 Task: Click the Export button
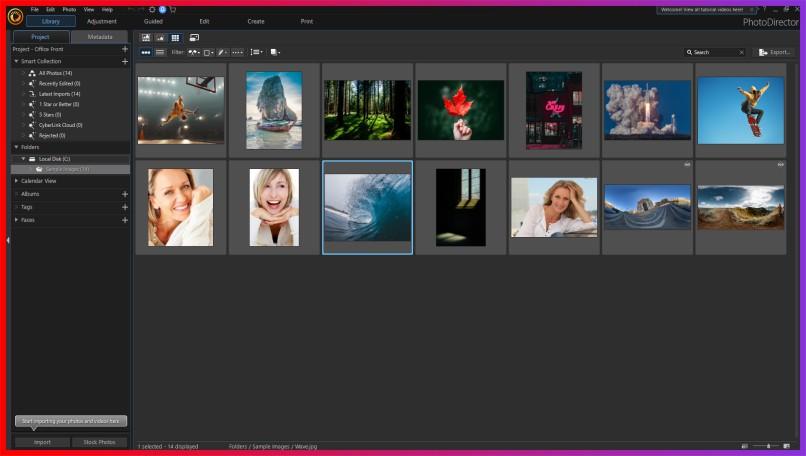tap(775, 52)
